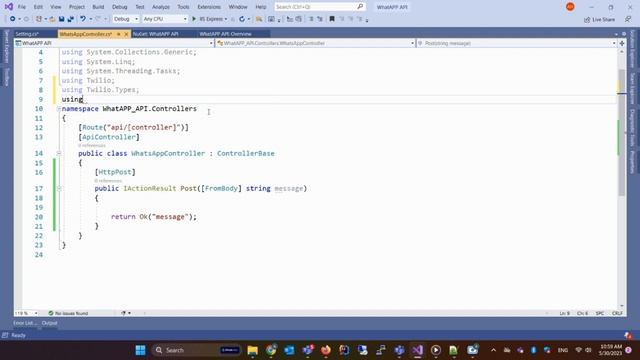This screenshot has height=360, width=640.
Task: Open the Output panel tab
Action: point(49,323)
